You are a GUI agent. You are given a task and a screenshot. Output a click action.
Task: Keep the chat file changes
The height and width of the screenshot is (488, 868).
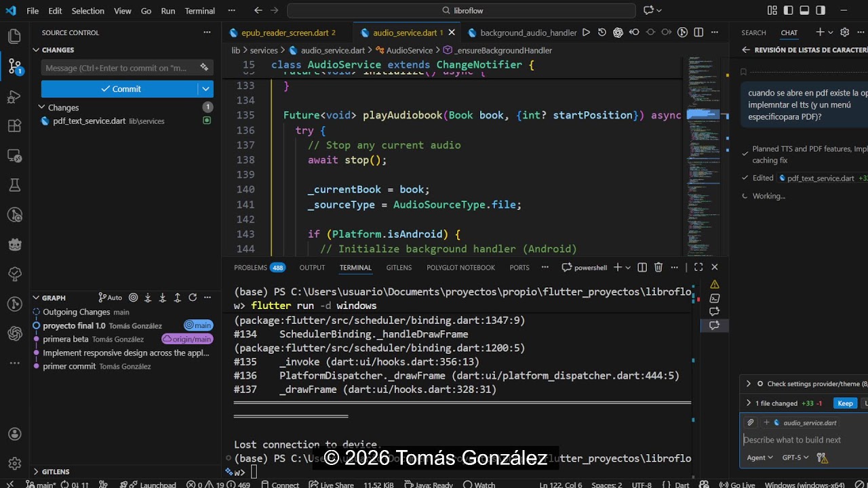pyautogui.click(x=845, y=403)
